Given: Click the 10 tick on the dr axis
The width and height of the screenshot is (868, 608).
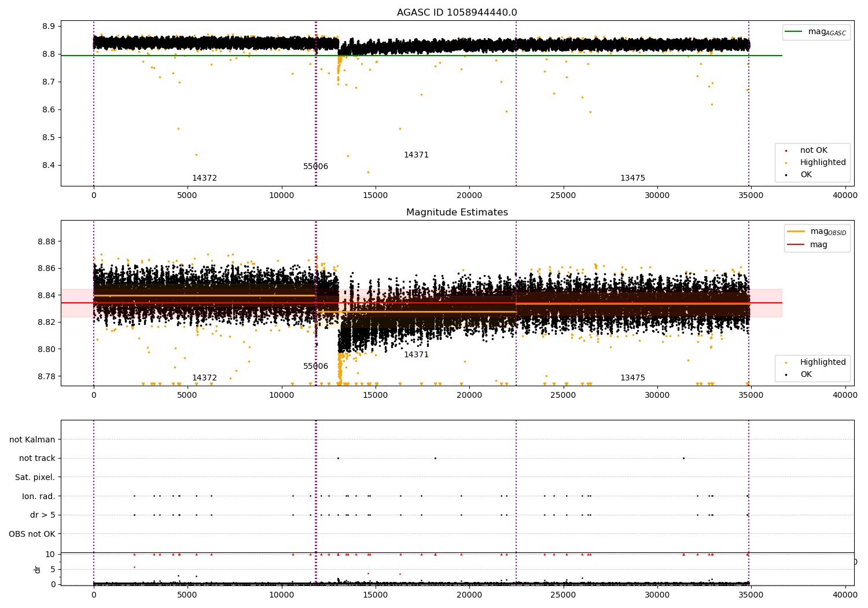Looking at the screenshot, I should pos(50,554).
